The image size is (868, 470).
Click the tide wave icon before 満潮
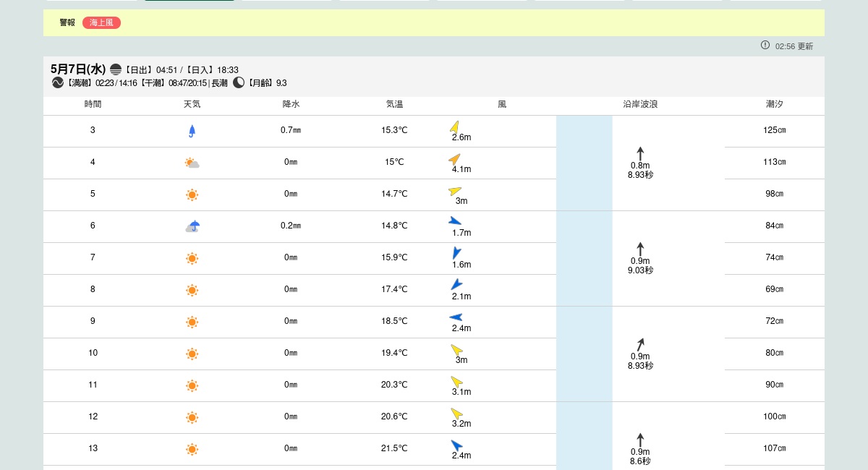[x=58, y=82]
